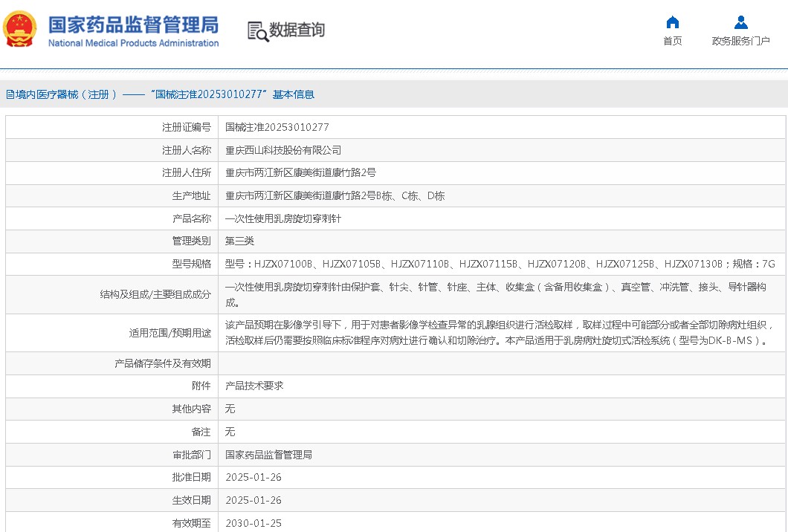
Task: Select the 有效期至 label
Action: coord(192,524)
